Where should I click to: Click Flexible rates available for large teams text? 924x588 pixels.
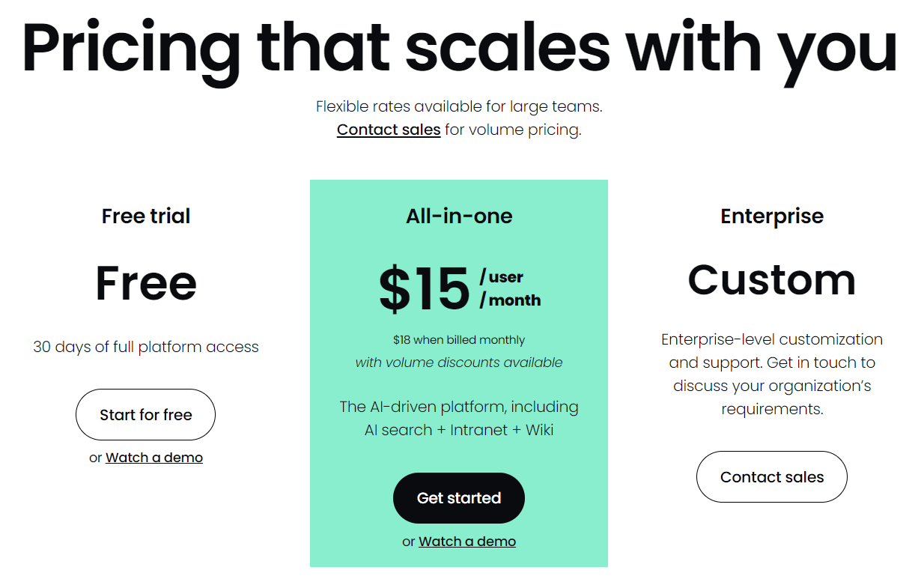(x=459, y=106)
